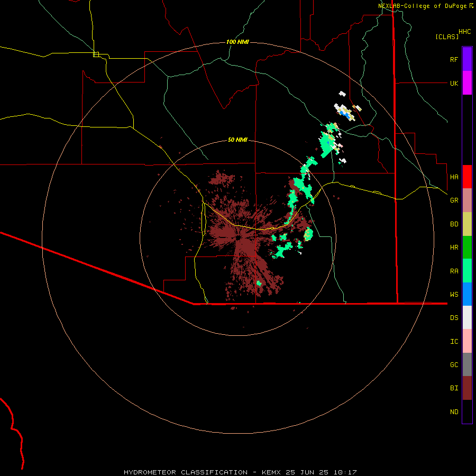Image resolution: width=476 pixels, height=476 pixels.
Task: Click the IC light pink color swatch
Action: pyautogui.click(x=467, y=341)
